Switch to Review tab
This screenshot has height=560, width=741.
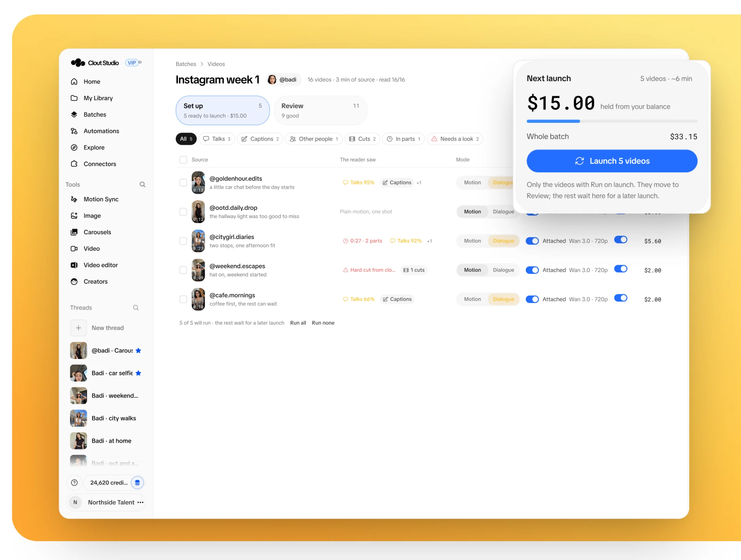pyautogui.click(x=320, y=110)
